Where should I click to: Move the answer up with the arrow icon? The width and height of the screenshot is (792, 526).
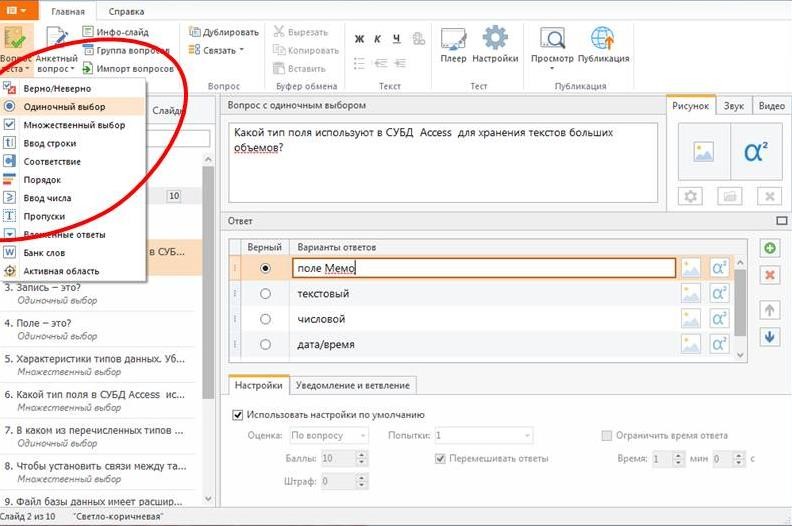coord(769,310)
